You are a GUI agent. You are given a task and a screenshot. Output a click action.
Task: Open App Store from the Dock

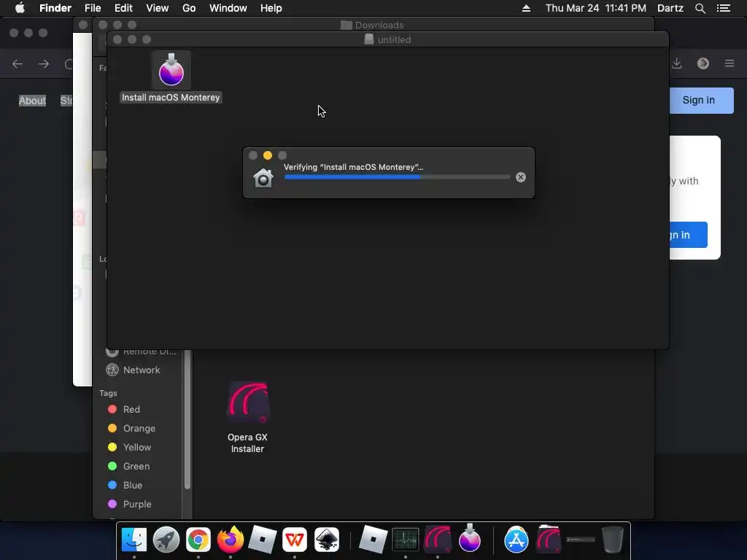516,540
